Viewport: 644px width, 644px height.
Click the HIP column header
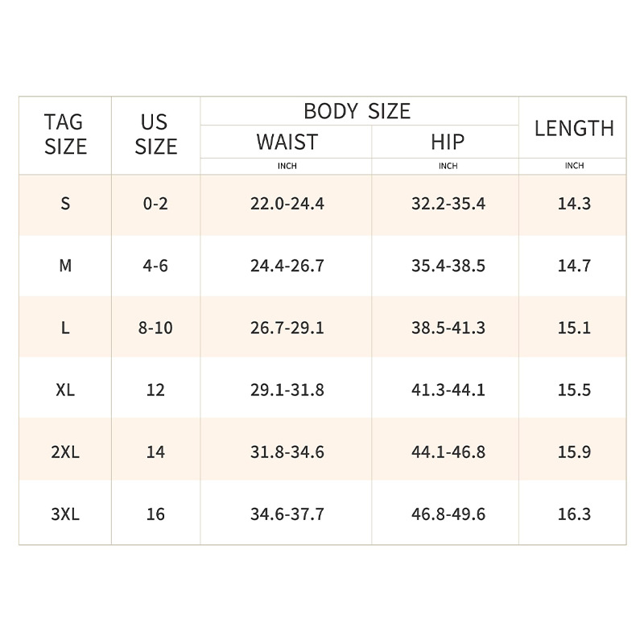pyautogui.click(x=448, y=142)
